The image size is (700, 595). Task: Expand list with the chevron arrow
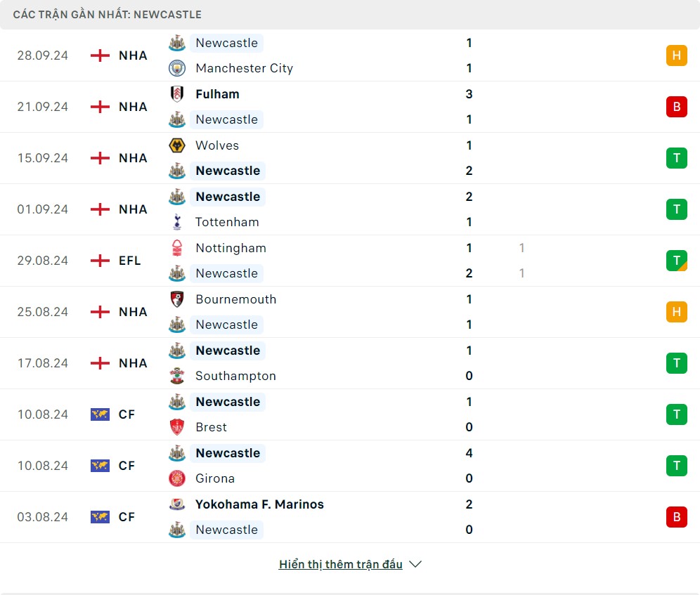click(415, 564)
